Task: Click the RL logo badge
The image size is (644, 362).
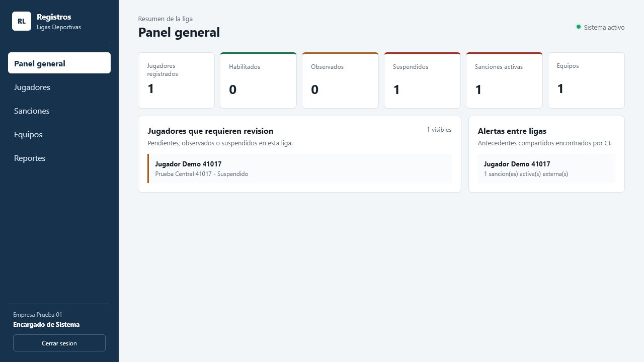Action: [22, 21]
